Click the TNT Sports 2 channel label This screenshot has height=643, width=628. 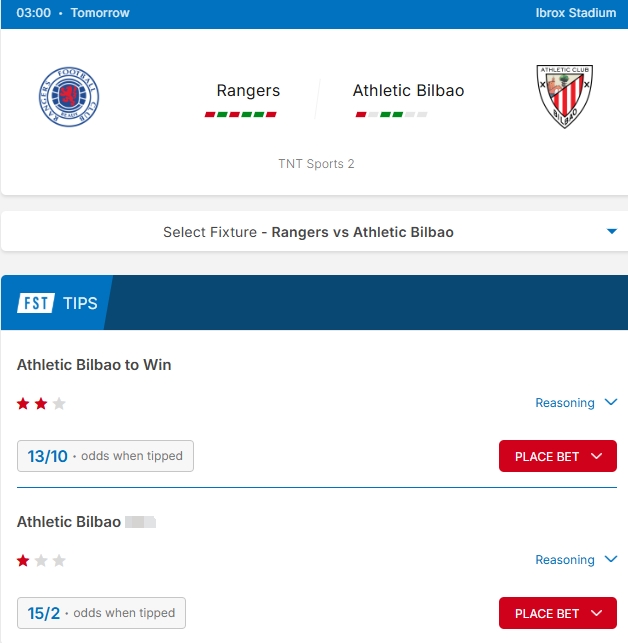click(x=316, y=164)
